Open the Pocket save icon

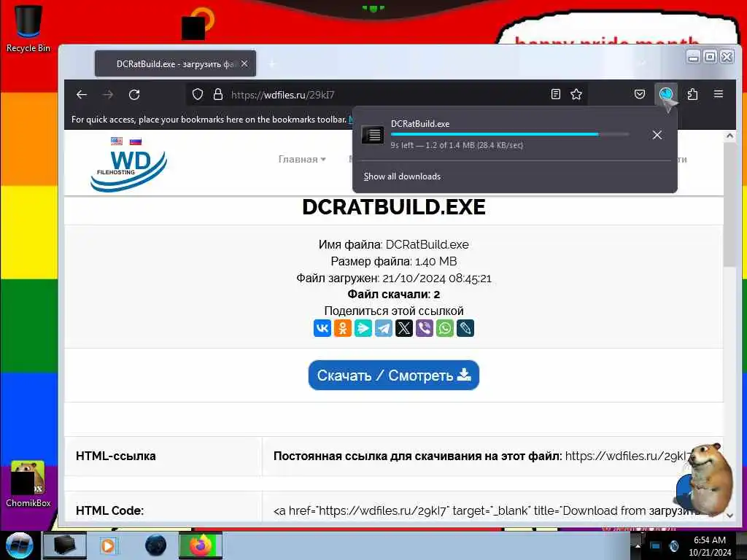coord(640,94)
